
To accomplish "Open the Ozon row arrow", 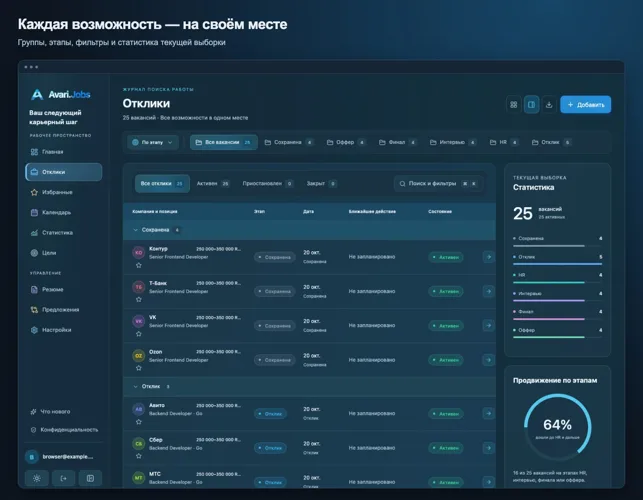I will coord(488,360).
